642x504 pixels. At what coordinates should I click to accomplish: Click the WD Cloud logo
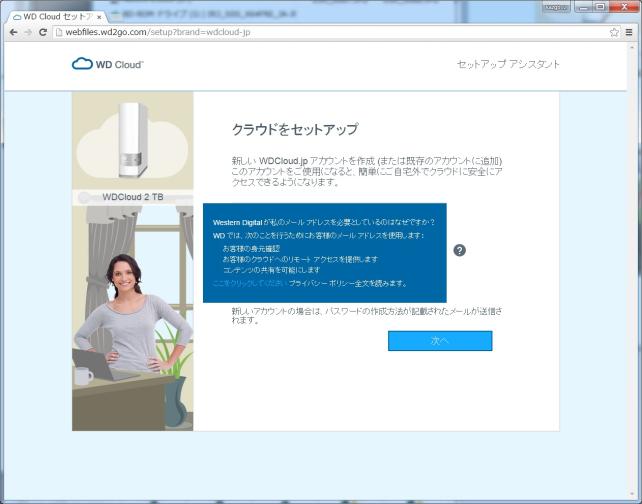[x=108, y=64]
